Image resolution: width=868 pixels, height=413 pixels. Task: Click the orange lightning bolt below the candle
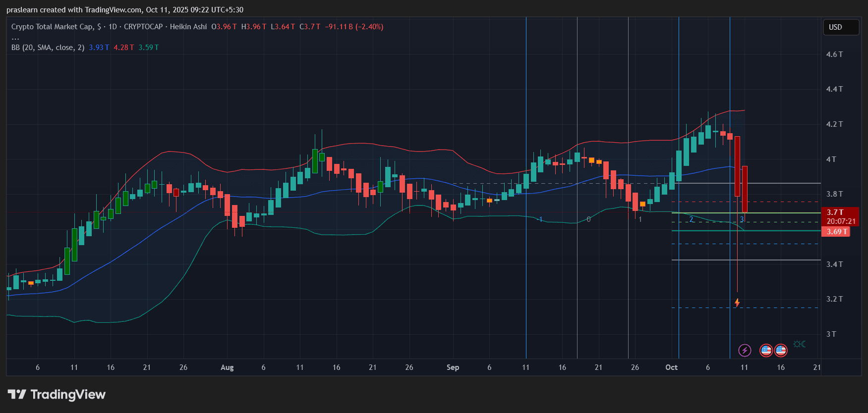click(x=737, y=303)
